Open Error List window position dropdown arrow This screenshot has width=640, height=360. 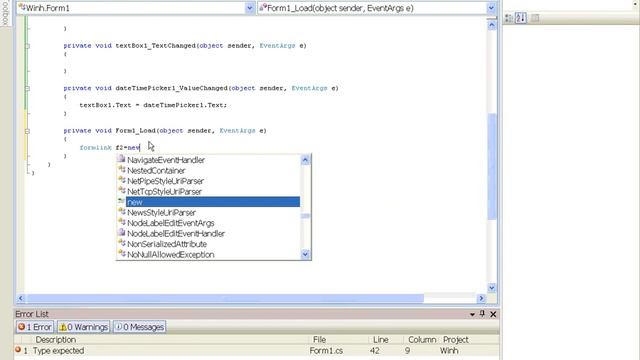pyautogui.click(x=472, y=314)
